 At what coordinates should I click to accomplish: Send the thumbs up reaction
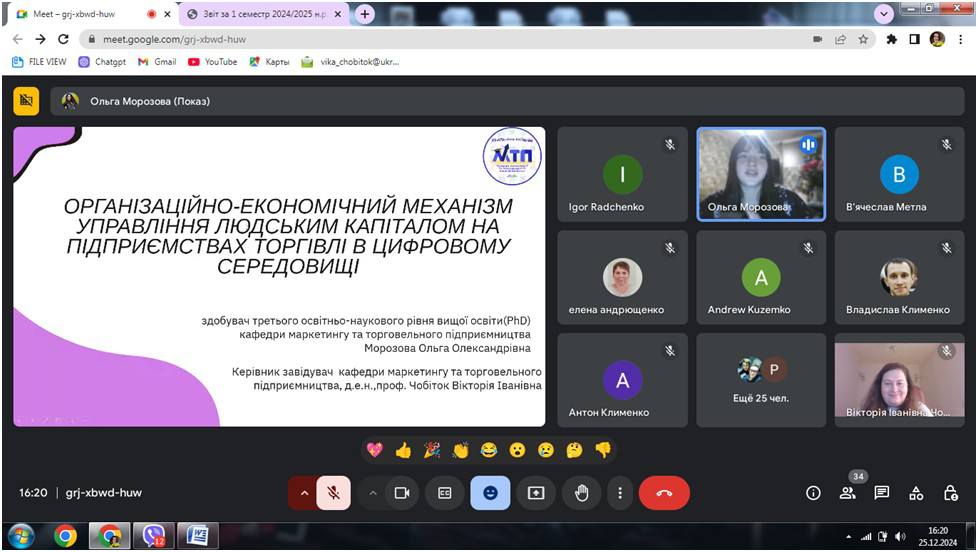coord(403,450)
